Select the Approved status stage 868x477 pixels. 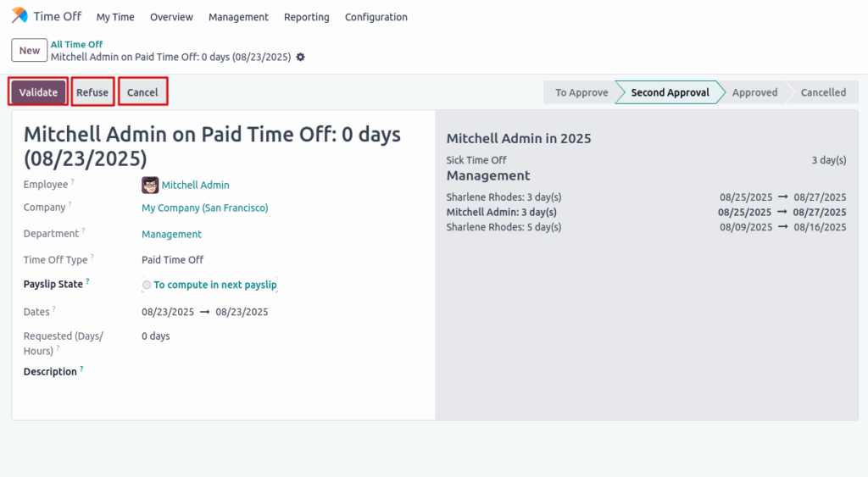[754, 92]
